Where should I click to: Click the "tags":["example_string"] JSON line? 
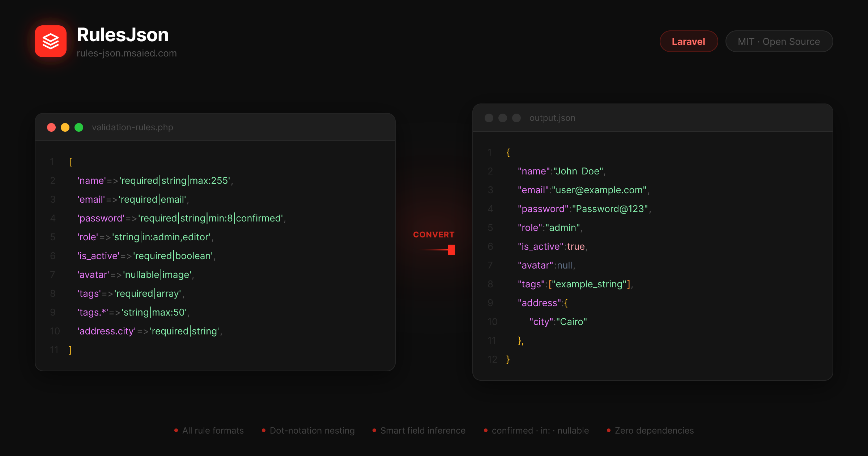pos(575,284)
